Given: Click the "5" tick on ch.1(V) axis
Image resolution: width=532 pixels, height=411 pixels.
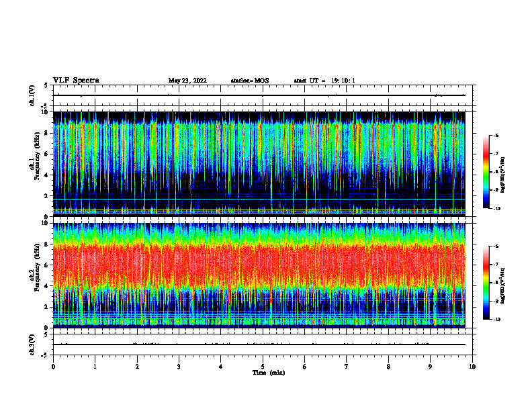Looking at the screenshot, I should pos(46,86).
